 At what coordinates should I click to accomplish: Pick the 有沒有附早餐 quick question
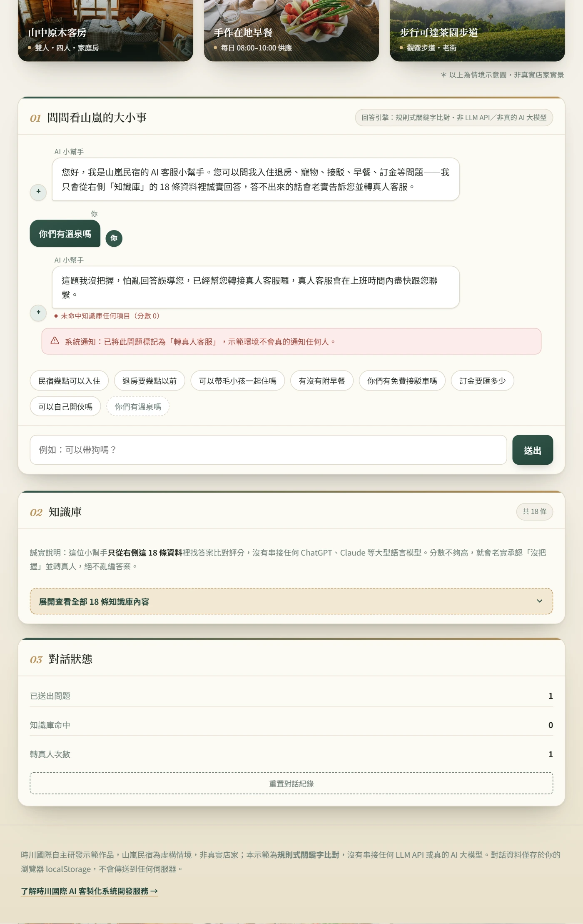[322, 381]
